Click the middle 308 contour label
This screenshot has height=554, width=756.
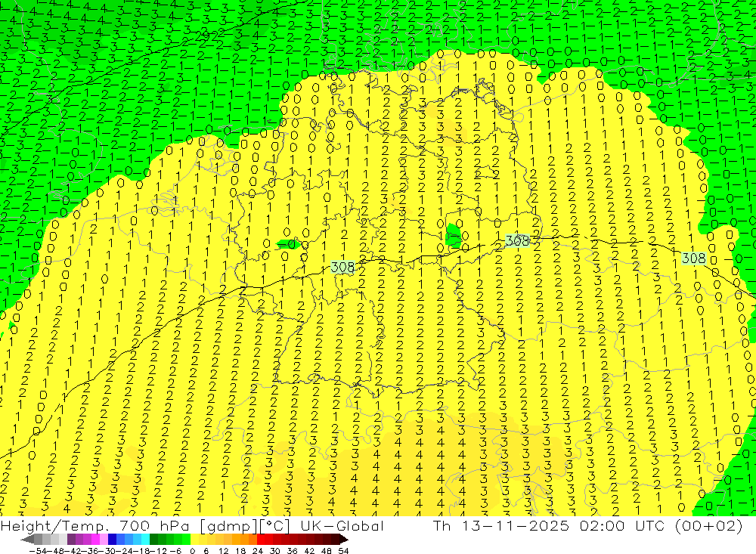coord(517,240)
